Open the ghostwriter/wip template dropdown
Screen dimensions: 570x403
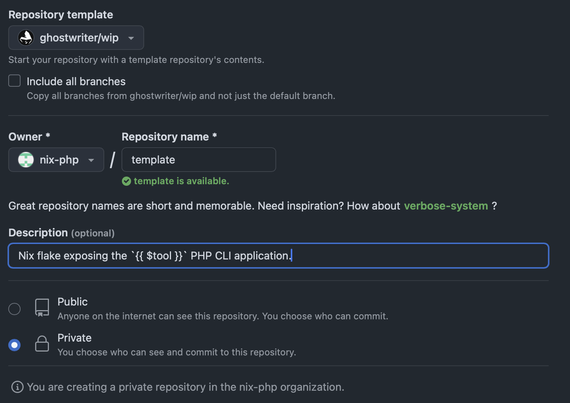coord(76,37)
